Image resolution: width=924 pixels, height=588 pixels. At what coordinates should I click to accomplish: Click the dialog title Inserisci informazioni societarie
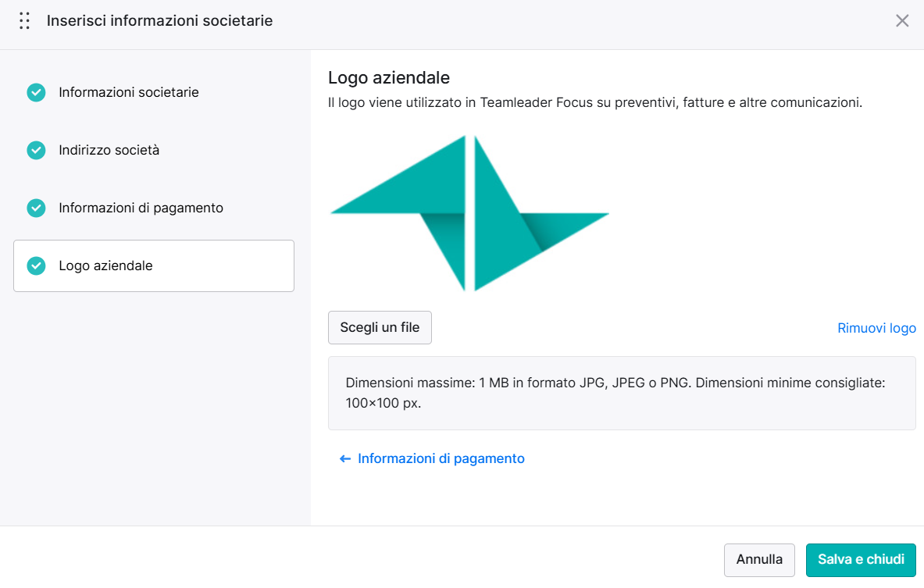159,20
